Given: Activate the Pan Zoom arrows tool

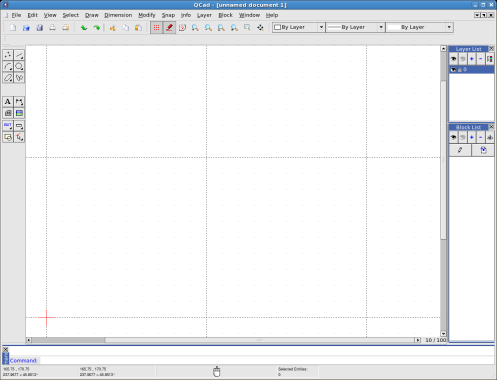Looking at the screenshot, I should pyautogui.click(x=260, y=28).
